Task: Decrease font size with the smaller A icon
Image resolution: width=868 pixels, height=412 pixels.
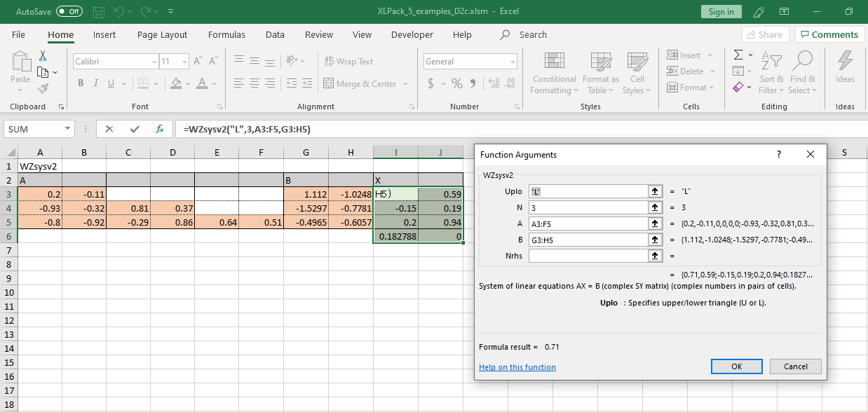Action: [212, 62]
